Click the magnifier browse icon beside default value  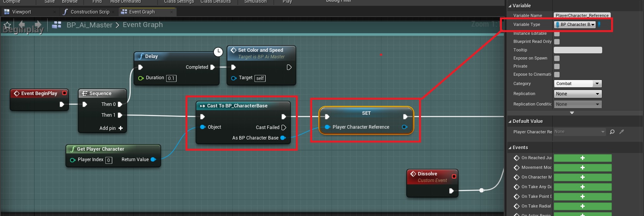612,132
